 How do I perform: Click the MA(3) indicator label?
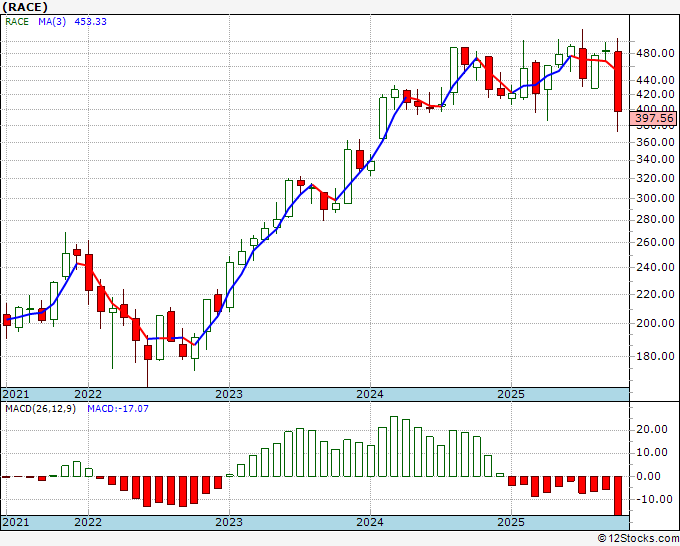(52, 22)
